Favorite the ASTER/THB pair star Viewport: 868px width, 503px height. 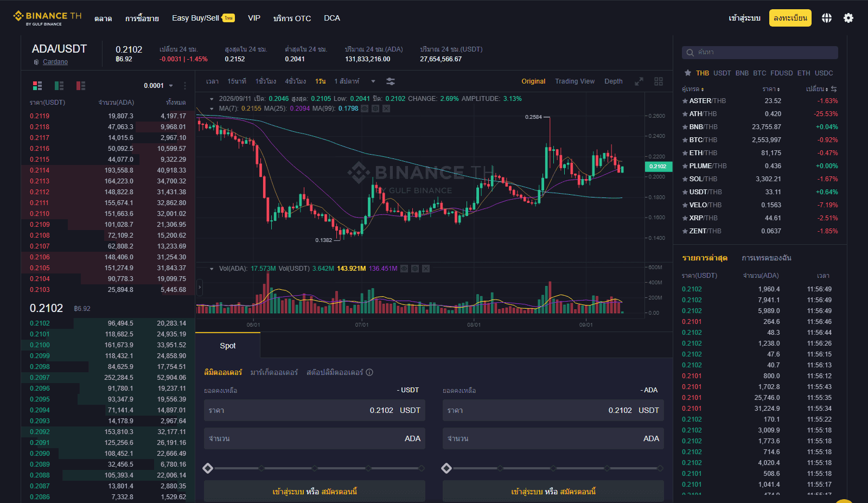(x=685, y=101)
